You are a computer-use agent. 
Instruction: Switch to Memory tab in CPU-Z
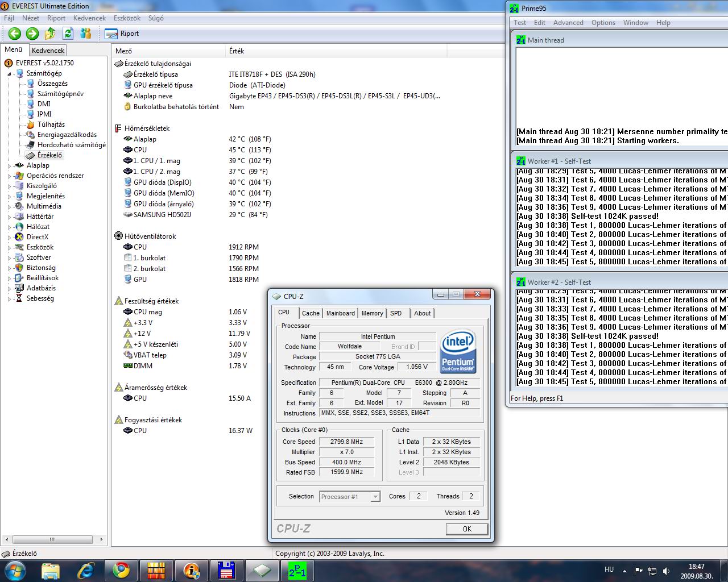coord(372,313)
